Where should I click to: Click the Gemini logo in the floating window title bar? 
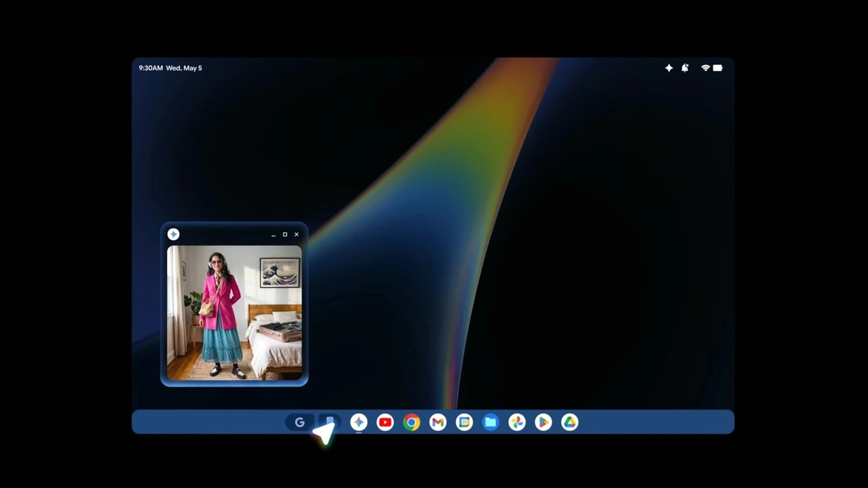point(174,234)
